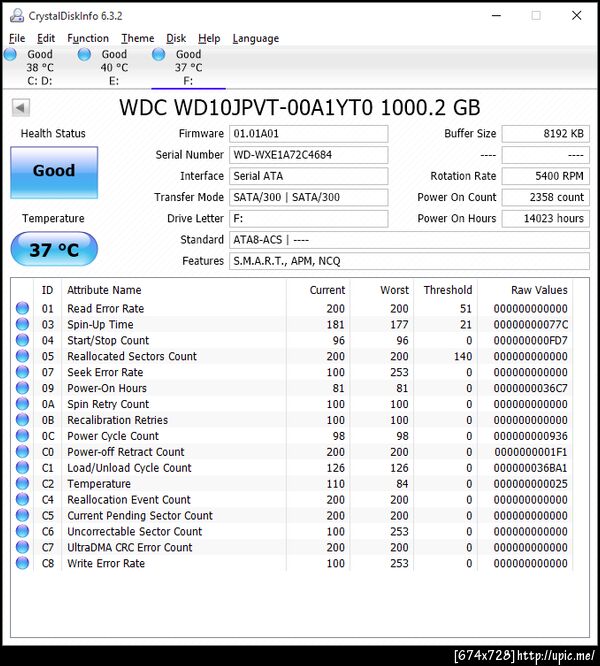The height and width of the screenshot is (666, 600).
Task: Click the 37 °C temperature button
Action: (54, 249)
